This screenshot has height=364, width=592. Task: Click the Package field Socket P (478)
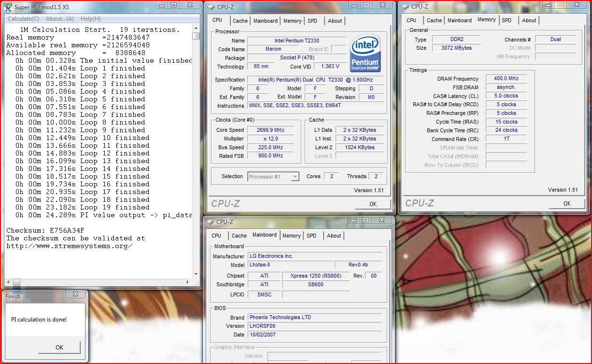pos(296,58)
